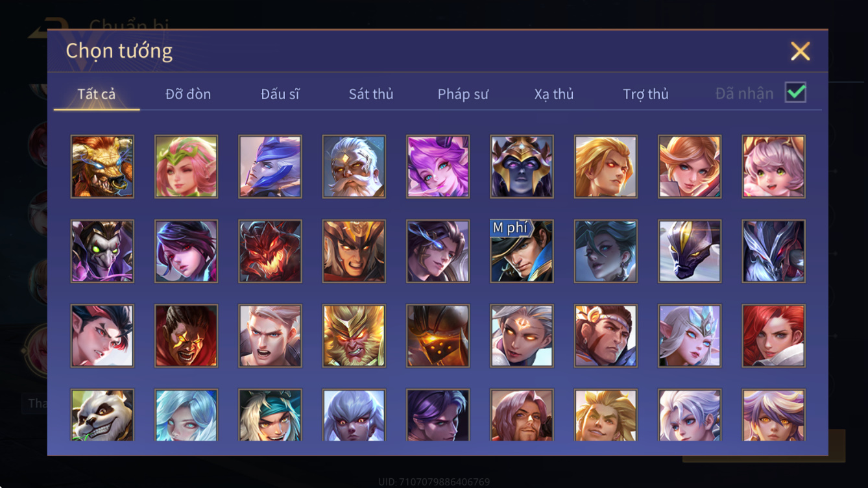Uncheck the Đã nhận checkbox
Screen dimensions: 868x488
pos(795,93)
